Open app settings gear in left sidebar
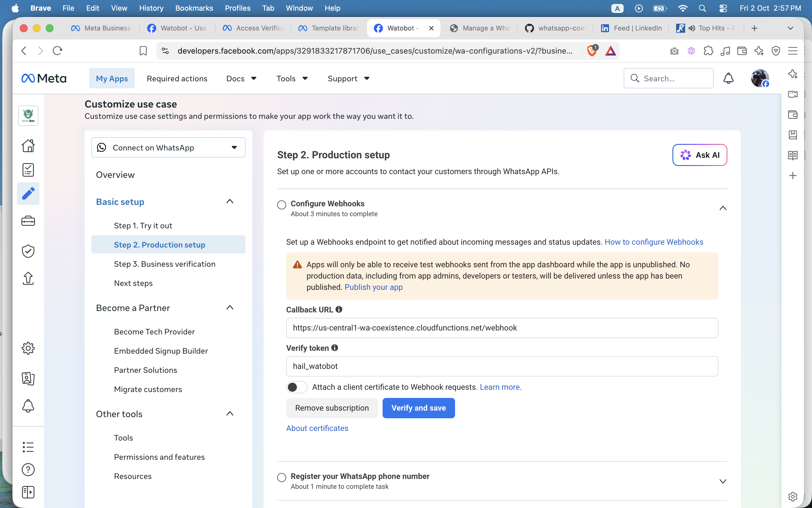Image resolution: width=812 pixels, height=508 pixels. (28, 349)
